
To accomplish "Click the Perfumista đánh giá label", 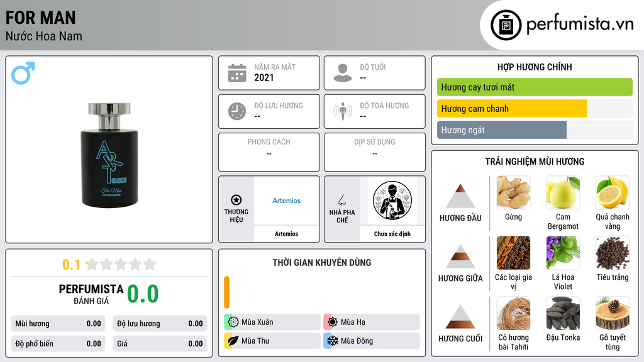I will [91, 294].
